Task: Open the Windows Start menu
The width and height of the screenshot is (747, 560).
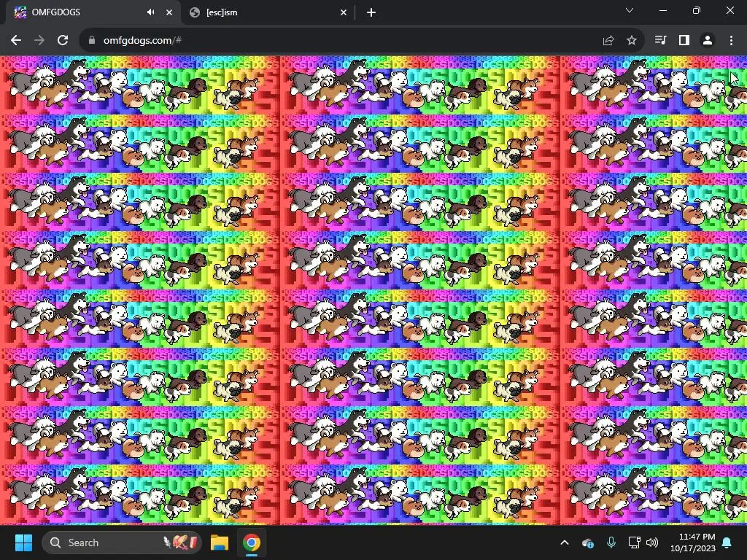Action: [x=23, y=542]
